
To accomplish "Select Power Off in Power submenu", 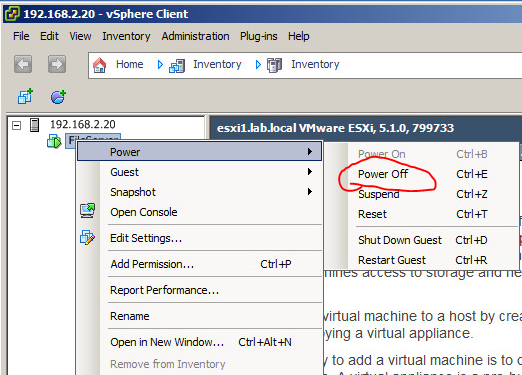I will [422, 174].
